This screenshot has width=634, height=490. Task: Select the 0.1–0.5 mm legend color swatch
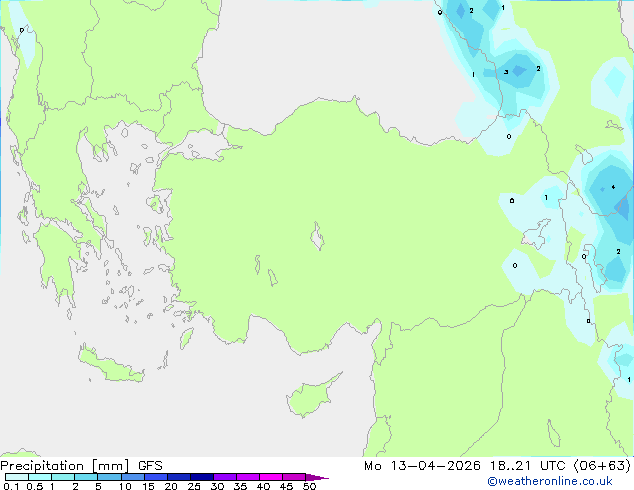coord(17,477)
